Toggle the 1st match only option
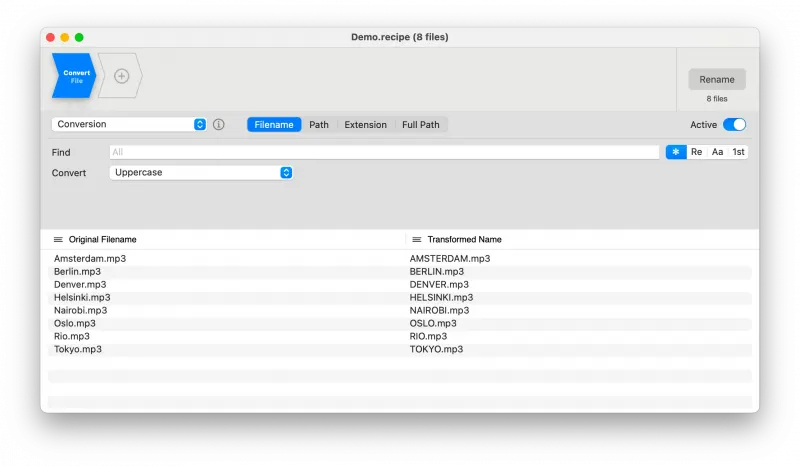Image resolution: width=800 pixels, height=466 pixels. pos(738,152)
